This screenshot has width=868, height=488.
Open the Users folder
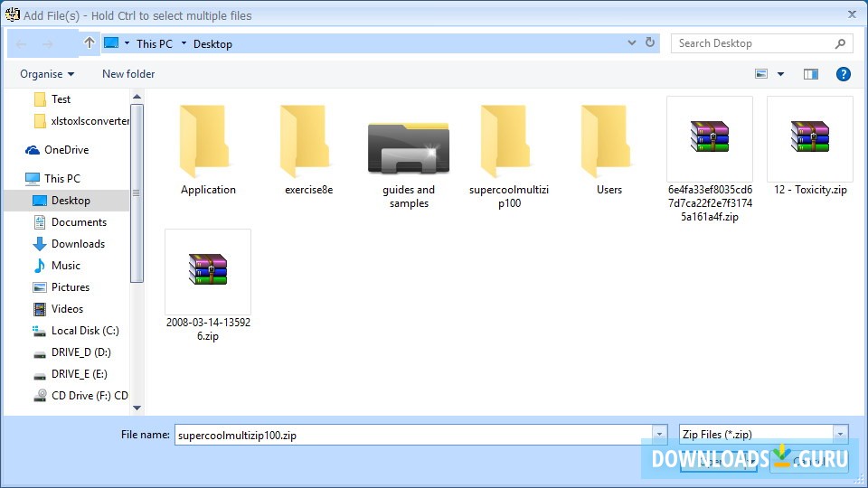coord(609,150)
